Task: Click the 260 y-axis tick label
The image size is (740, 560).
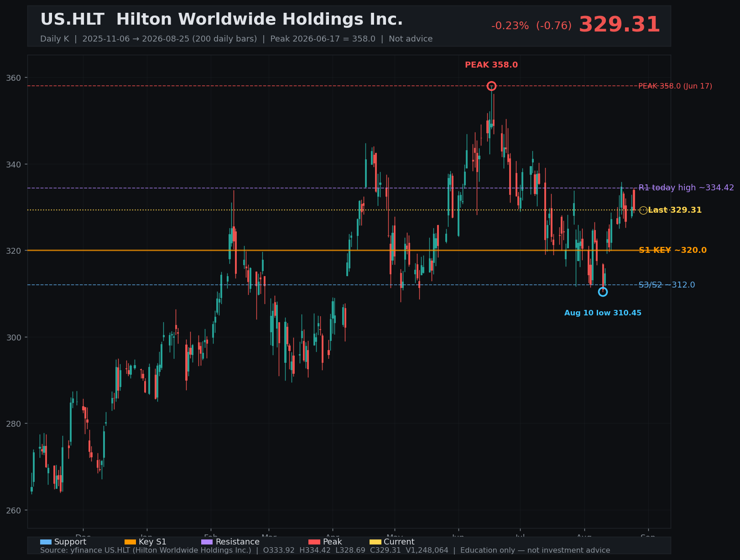Action: point(14,510)
